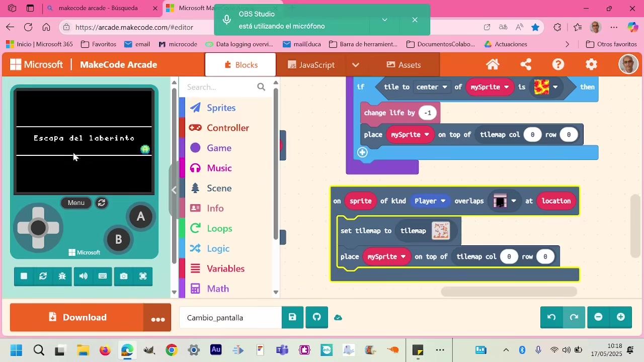
Task: Restart the simulator
Action: pyautogui.click(x=43, y=276)
